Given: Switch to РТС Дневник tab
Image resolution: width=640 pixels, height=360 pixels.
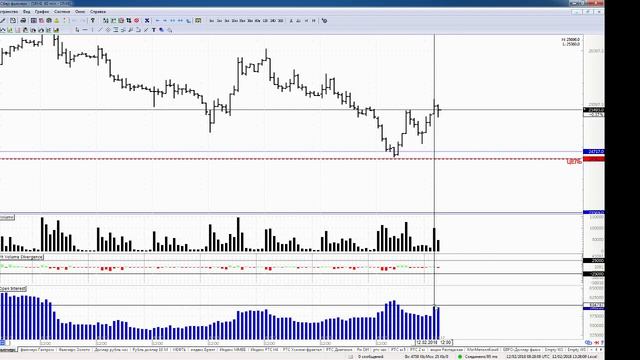Looking at the screenshot, I should [x=339, y=350].
